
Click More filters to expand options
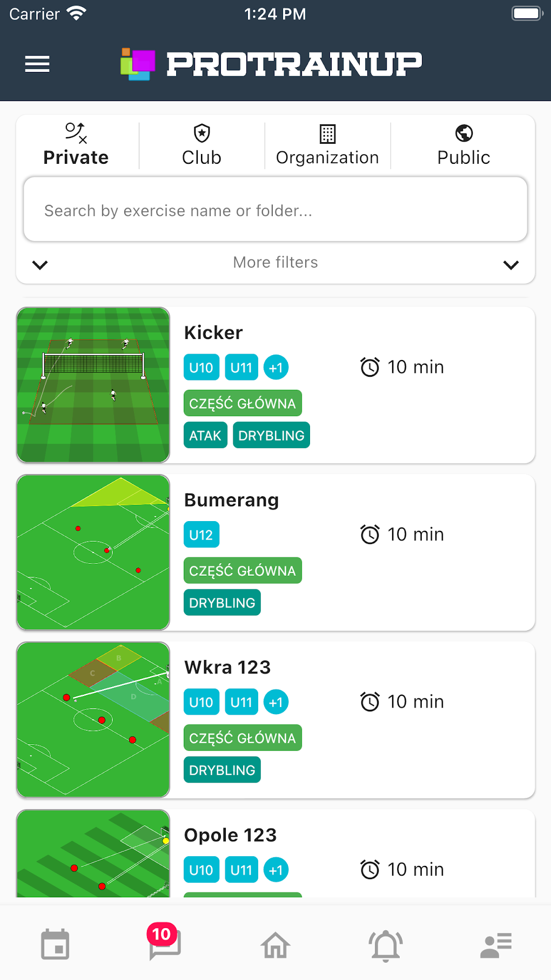(275, 262)
